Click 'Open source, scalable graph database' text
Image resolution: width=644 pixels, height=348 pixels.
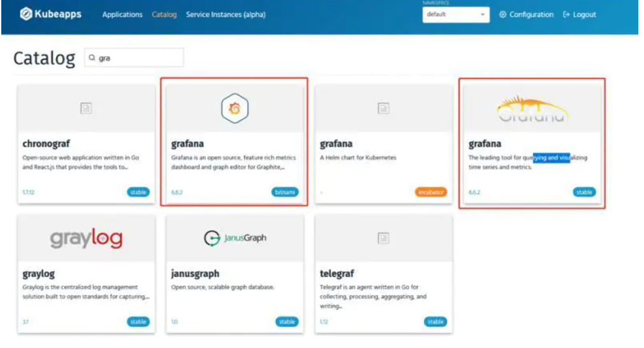click(x=223, y=287)
